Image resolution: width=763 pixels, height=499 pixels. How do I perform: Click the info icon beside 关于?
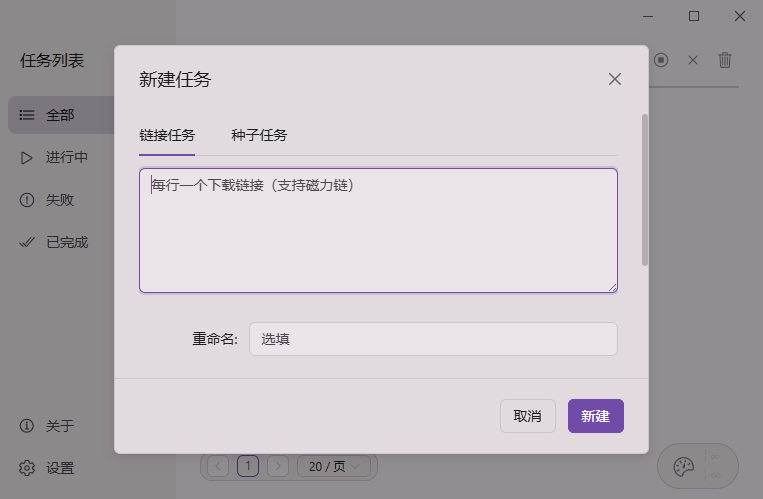click(x=27, y=426)
